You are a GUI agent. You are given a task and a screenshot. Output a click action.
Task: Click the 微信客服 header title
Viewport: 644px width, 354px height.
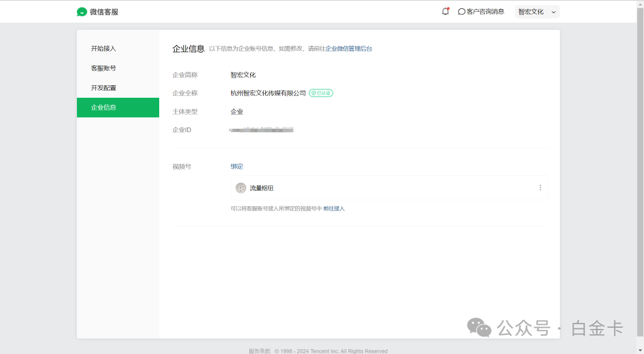pos(104,12)
